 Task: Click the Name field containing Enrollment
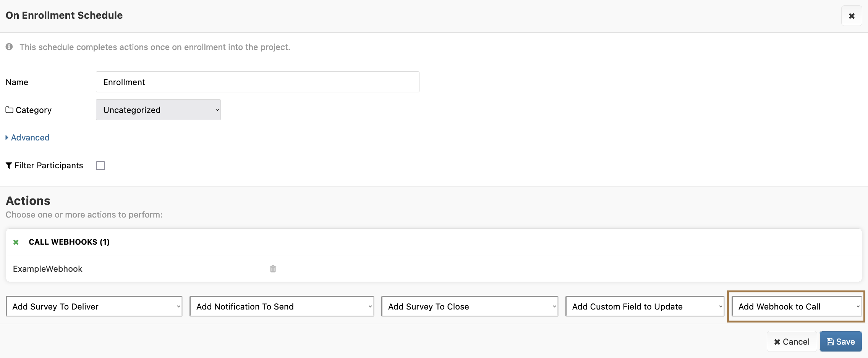point(257,82)
